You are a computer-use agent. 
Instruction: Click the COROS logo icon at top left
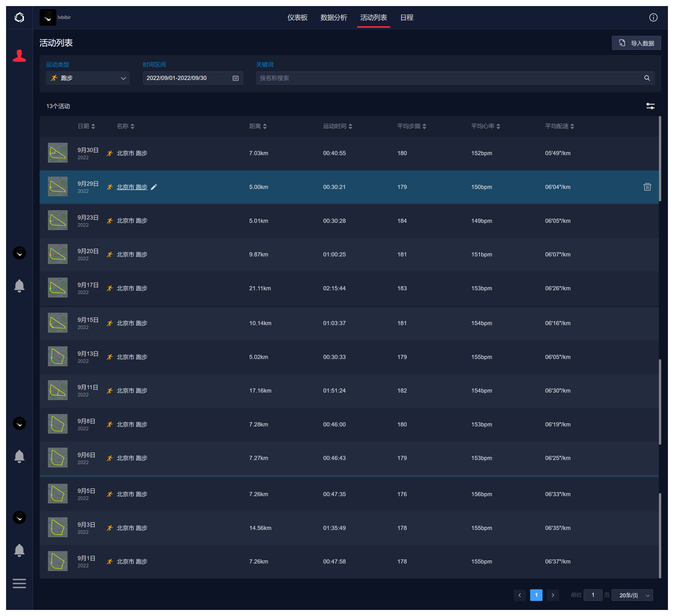[19, 17]
